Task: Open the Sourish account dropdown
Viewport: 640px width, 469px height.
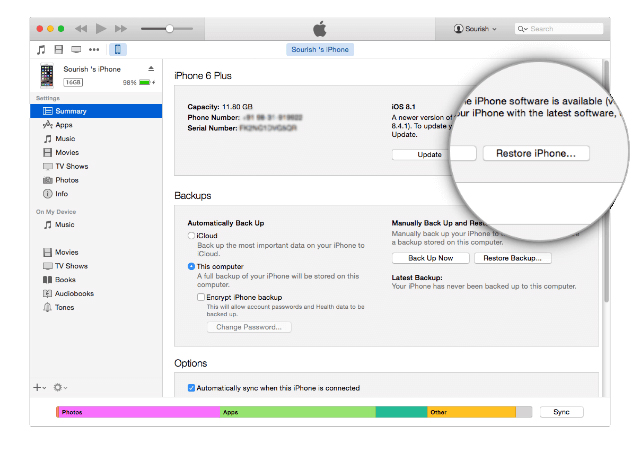Action: tap(475, 29)
